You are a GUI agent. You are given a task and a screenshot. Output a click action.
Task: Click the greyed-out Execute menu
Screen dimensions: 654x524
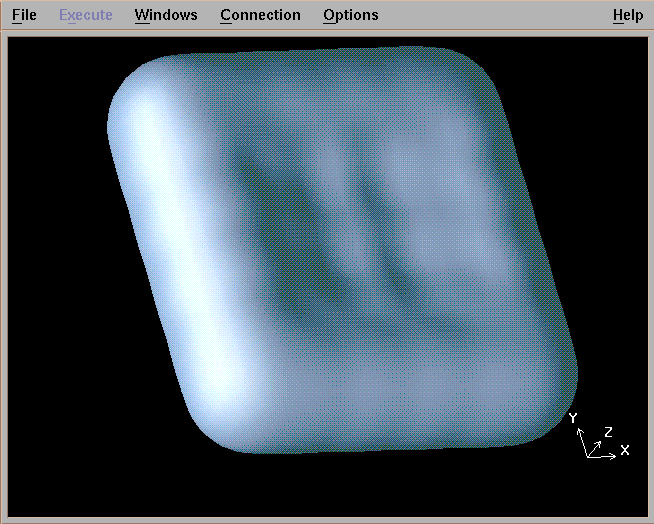(x=85, y=15)
